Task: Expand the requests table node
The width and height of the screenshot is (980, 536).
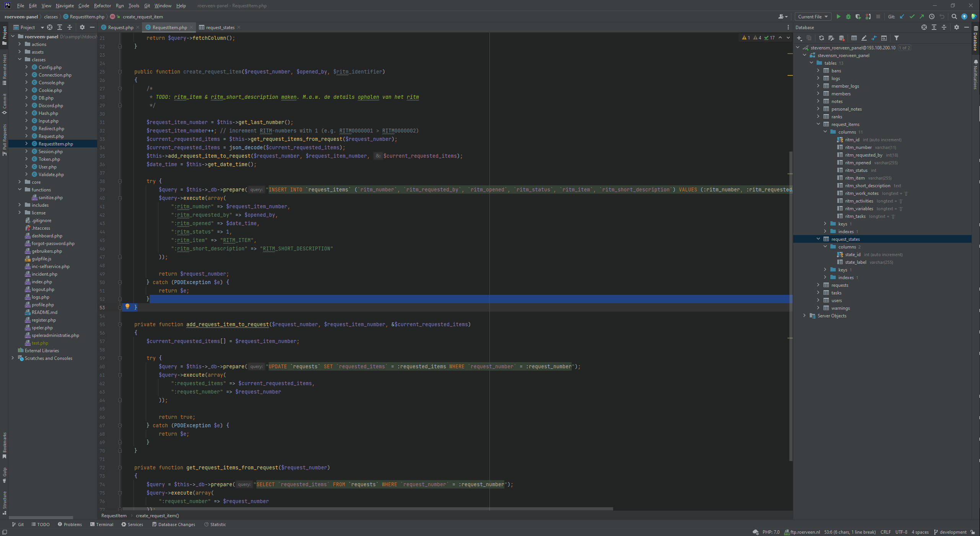Action: (819, 285)
